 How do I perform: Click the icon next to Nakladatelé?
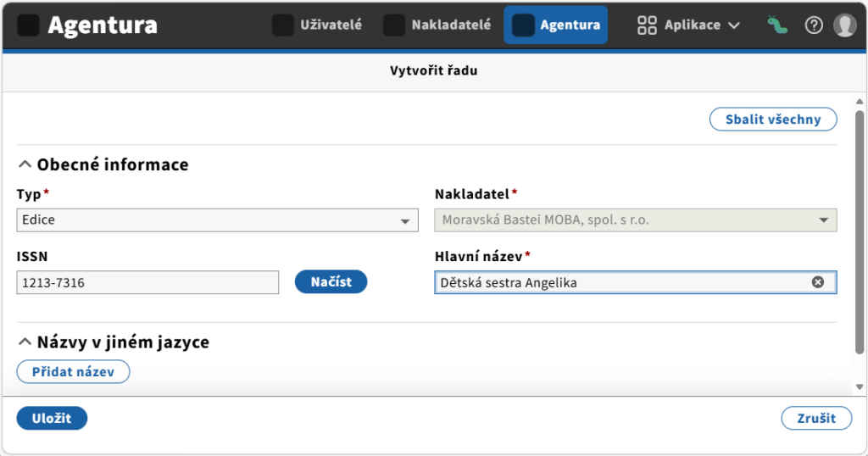[x=394, y=25]
